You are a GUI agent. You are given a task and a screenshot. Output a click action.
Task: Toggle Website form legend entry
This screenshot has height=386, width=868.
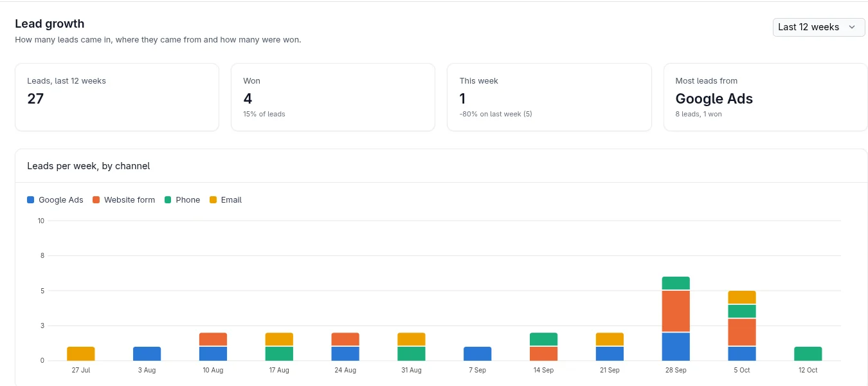click(124, 200)
